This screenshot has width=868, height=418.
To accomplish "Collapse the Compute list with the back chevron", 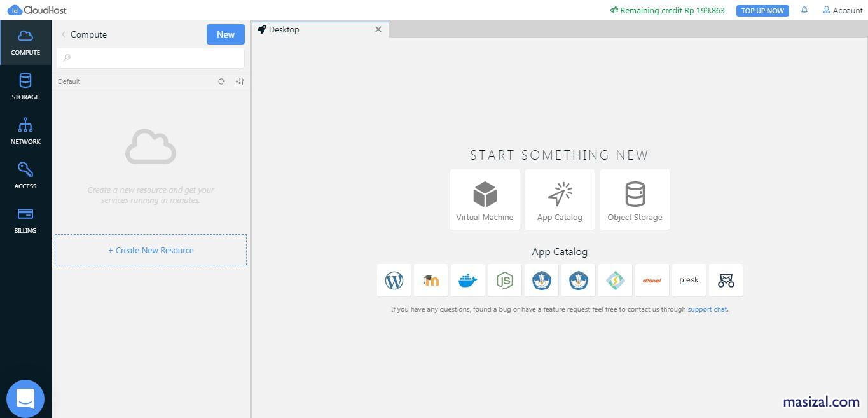I will [64, 34].
